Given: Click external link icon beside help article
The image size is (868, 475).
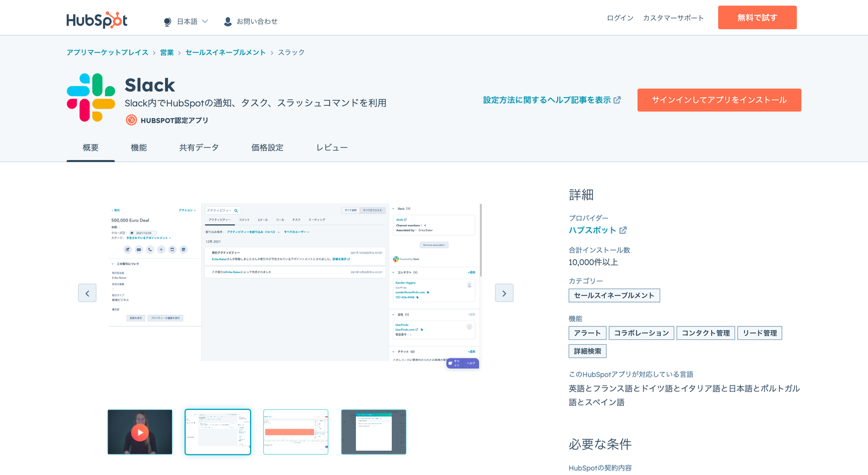Looking at the screenshot, I should pyautogui.click(x=617, y=100).
